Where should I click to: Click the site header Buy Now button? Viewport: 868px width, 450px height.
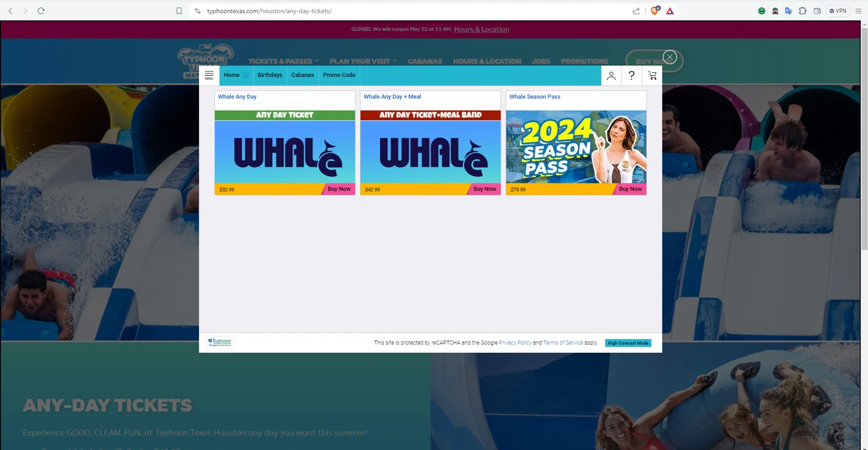[654, 61]
